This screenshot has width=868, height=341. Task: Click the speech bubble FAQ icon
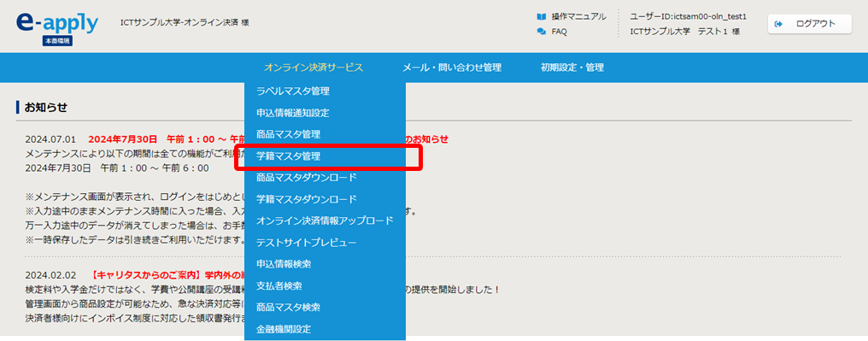[x=542, y=32]
